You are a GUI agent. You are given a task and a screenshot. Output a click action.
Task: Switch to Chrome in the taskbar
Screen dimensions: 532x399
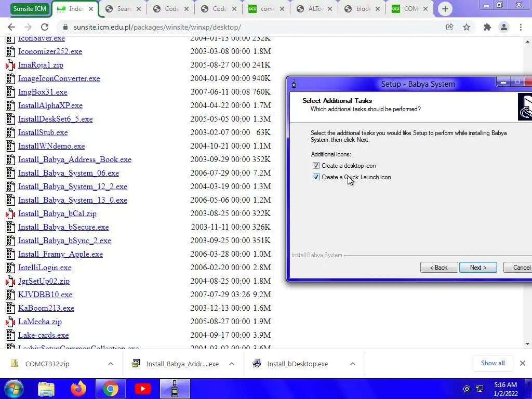[x=111, y=389]
